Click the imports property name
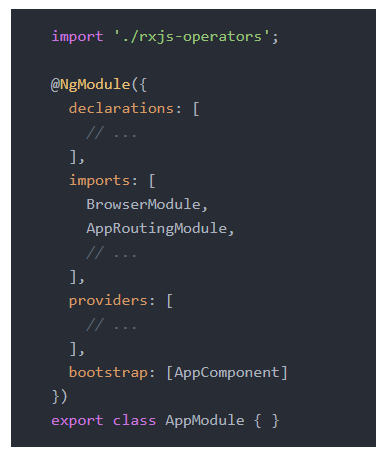 click(99, 180)
